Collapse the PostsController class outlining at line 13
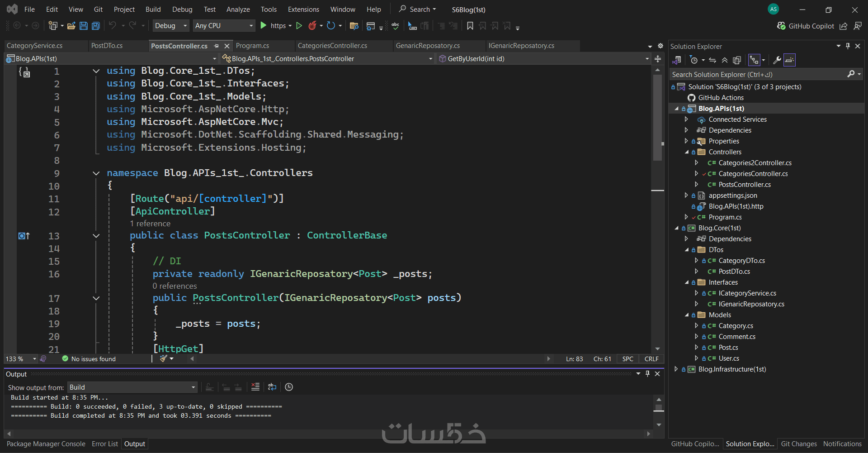868x453 pixels. [96, 236]
